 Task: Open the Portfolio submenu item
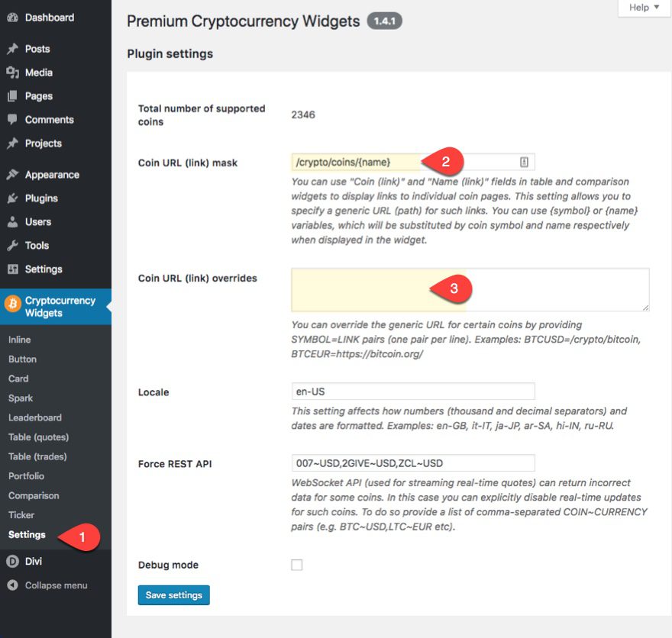pyautogui.click(x=27, y=476)
